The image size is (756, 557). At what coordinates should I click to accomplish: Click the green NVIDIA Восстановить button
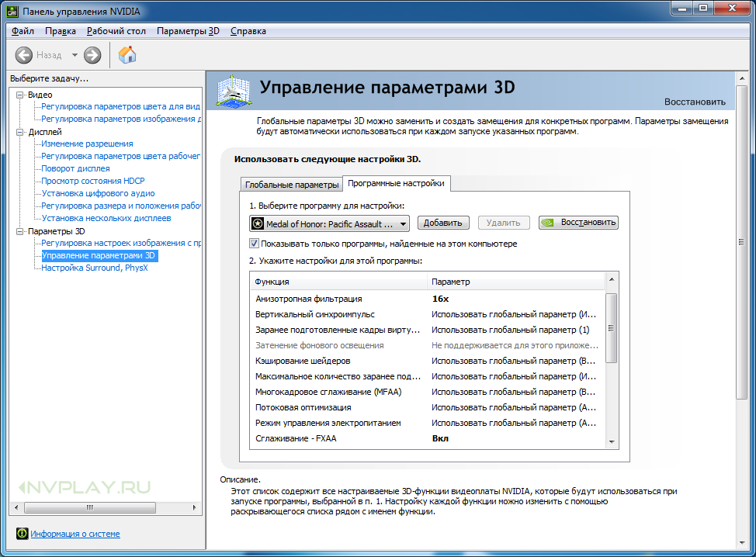click(578, 223)
